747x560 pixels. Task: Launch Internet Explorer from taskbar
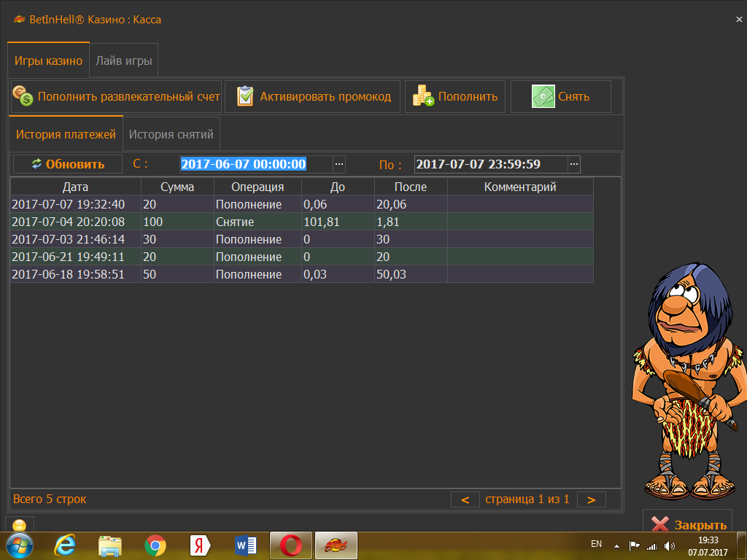pos(65,545)
